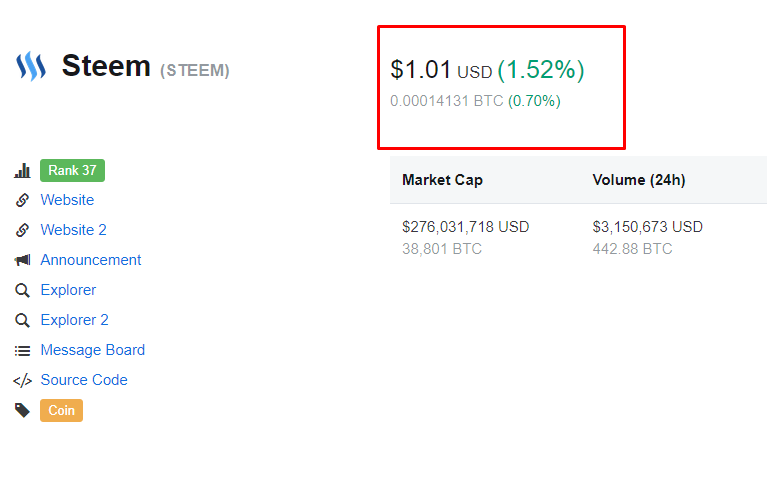Image resolution: width=767 pixels, height=481 pixels.
Task: Click the magnifier icon beside Explorer 2
Action: (x=22, y=320)
